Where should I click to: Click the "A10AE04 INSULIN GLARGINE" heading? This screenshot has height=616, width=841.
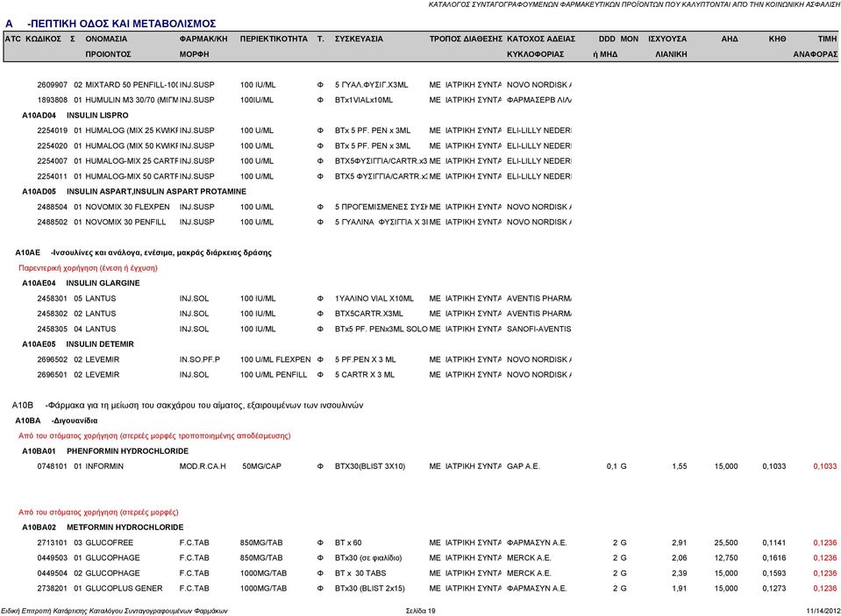81,283
